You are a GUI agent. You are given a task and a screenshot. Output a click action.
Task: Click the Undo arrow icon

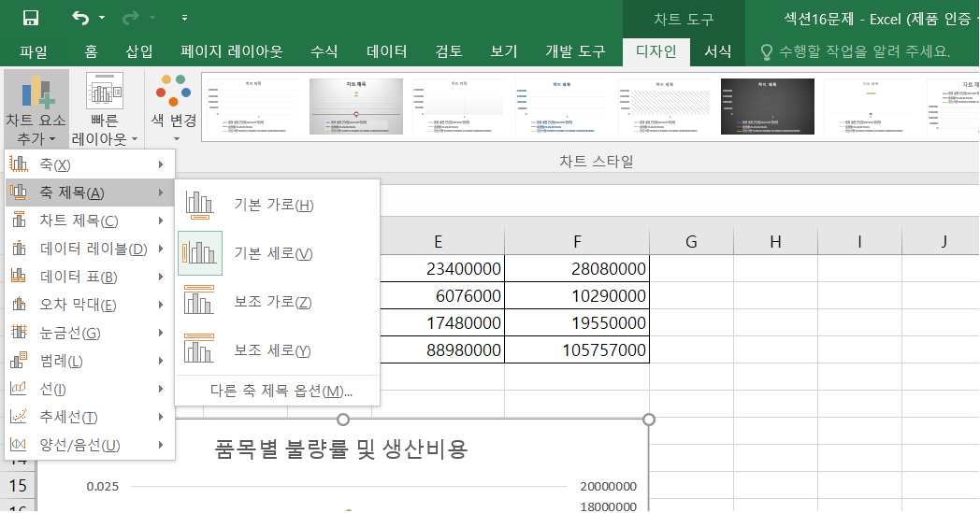tap(81, 18)
